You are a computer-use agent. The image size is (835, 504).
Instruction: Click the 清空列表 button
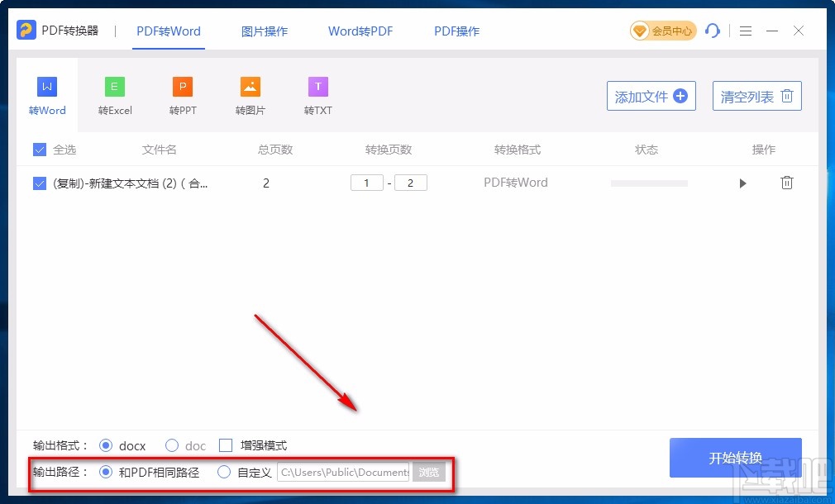[x=756, y=96]
